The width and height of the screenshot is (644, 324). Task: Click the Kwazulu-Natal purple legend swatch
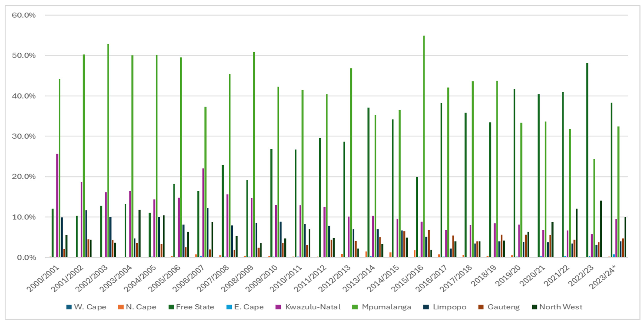click(x=278, y=307)
